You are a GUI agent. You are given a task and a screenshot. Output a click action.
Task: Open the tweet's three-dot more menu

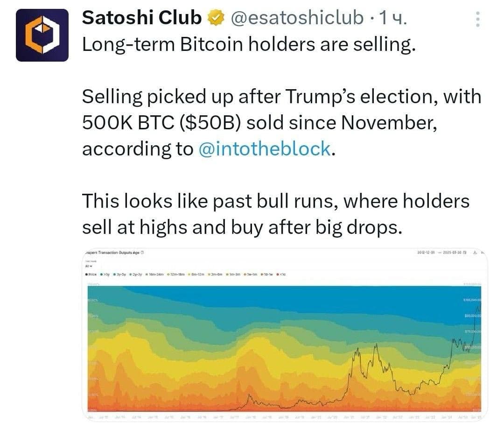(x=477, y=19)
